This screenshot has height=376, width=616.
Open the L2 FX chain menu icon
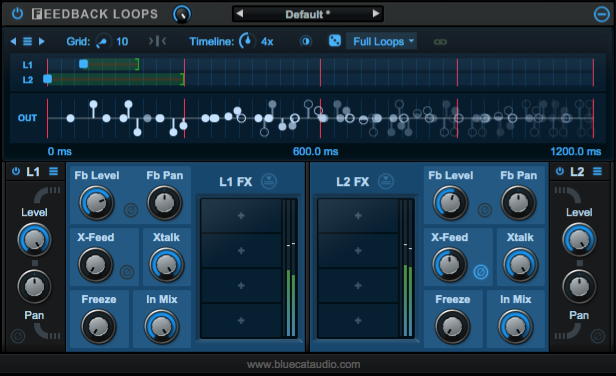386,181
